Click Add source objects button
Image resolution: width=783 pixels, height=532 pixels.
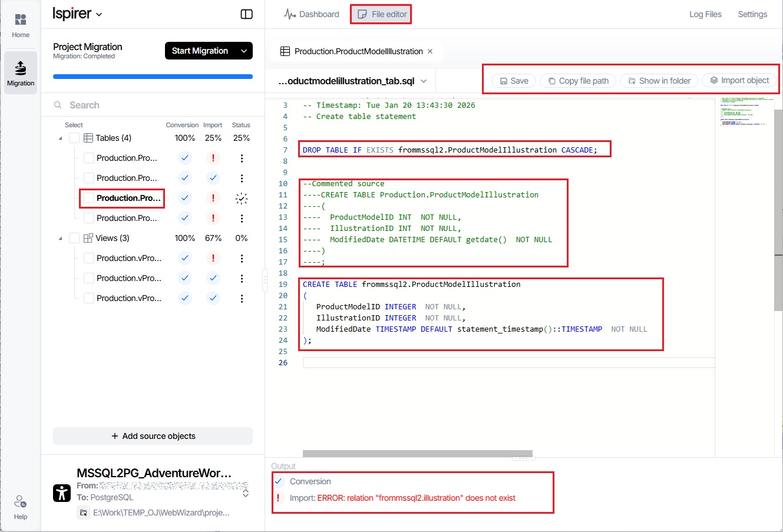click(153, 436)
